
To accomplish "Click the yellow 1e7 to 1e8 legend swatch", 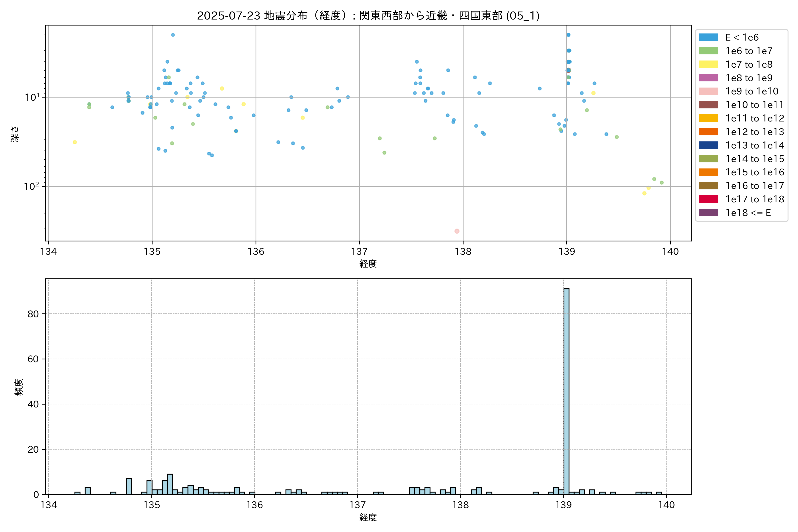I will pyautogui.click(x=708, y=65).
